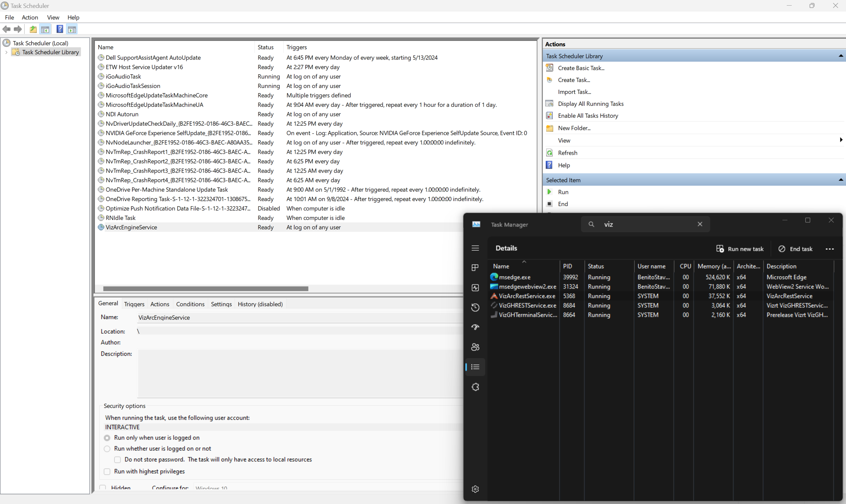Open the Task Manager navigation hamburger menu
846x504 pixels.
point(475,248)
